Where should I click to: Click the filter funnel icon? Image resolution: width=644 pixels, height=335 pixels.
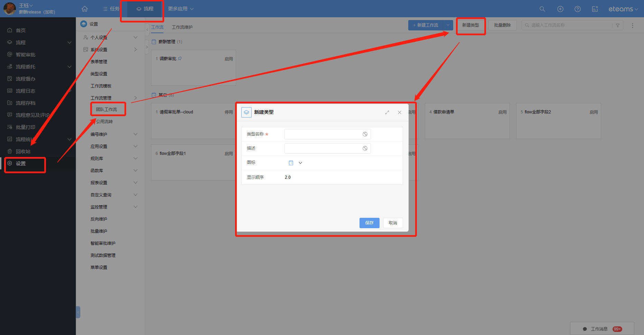point(618,25)
